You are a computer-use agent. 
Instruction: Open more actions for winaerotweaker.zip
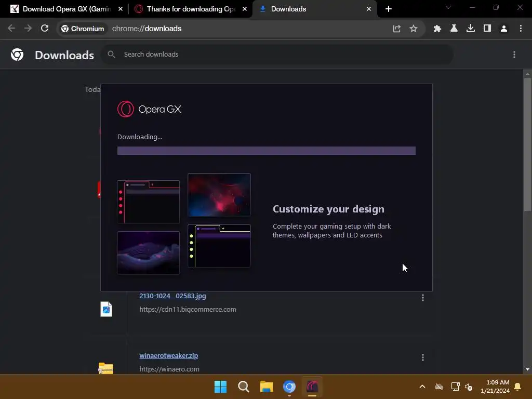422,357
